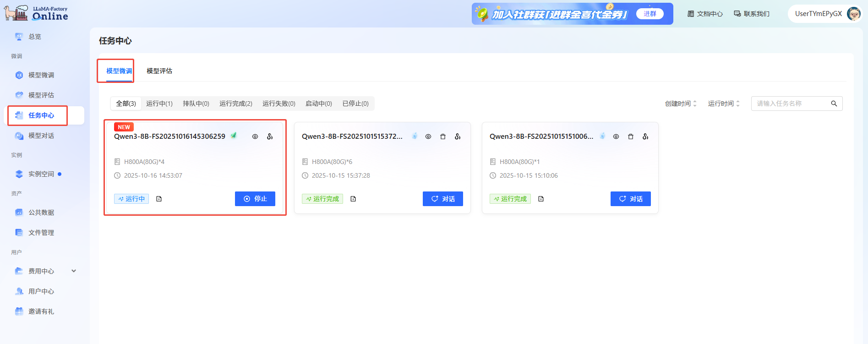Open 文档中心 from the top bar

point(705,14)
